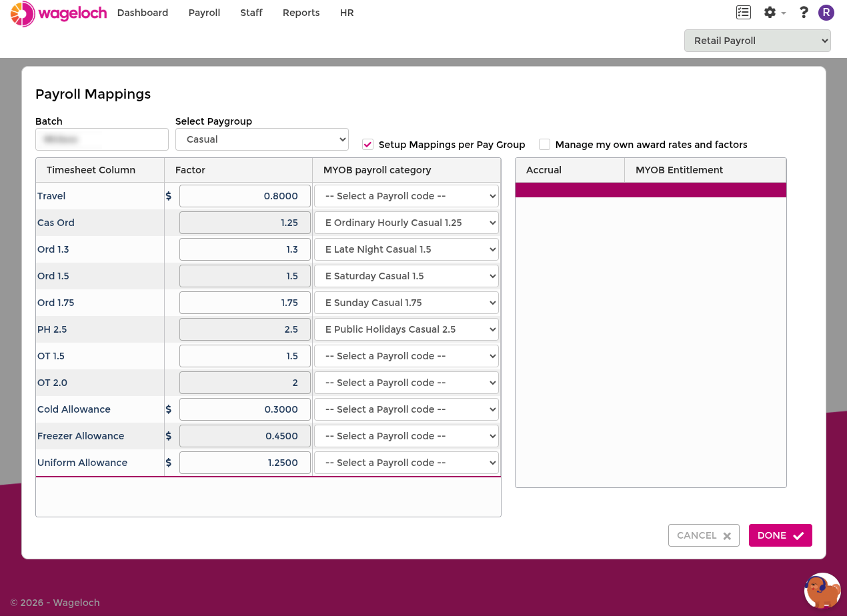Image resolution: width=847 pixels, height=616 pixels.
Task: Open the support chat mascot icon
Action: (x=822, y=591)
